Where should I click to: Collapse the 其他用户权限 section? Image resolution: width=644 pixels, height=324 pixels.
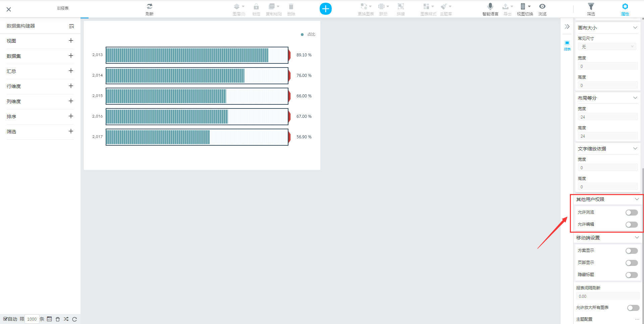[637, 199]
